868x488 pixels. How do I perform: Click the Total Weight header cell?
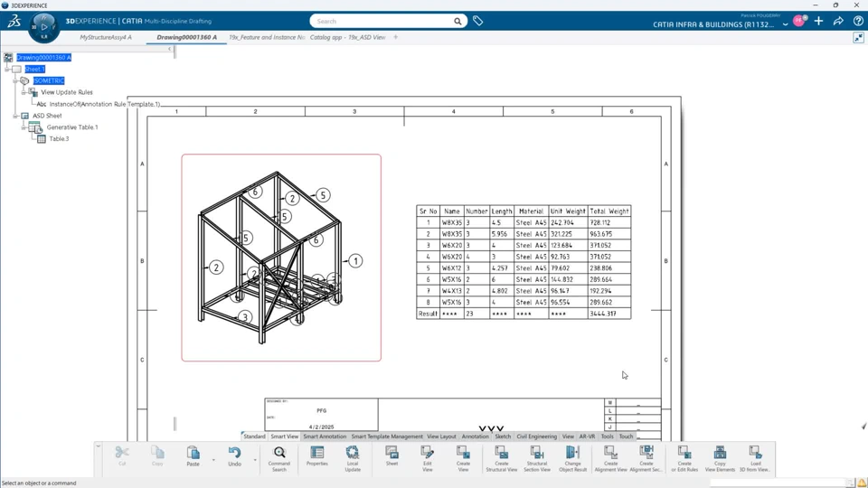click(x=609, y=211)
